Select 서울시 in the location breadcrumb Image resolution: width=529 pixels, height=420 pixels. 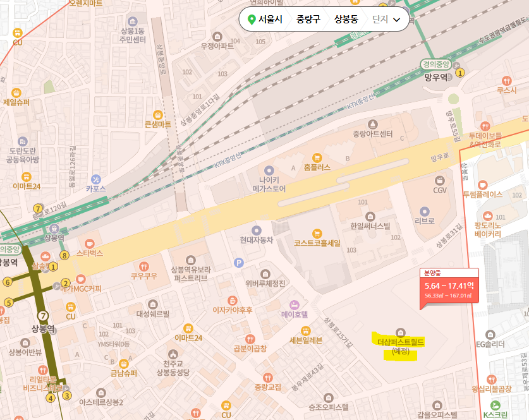click(x=271, y=19)
